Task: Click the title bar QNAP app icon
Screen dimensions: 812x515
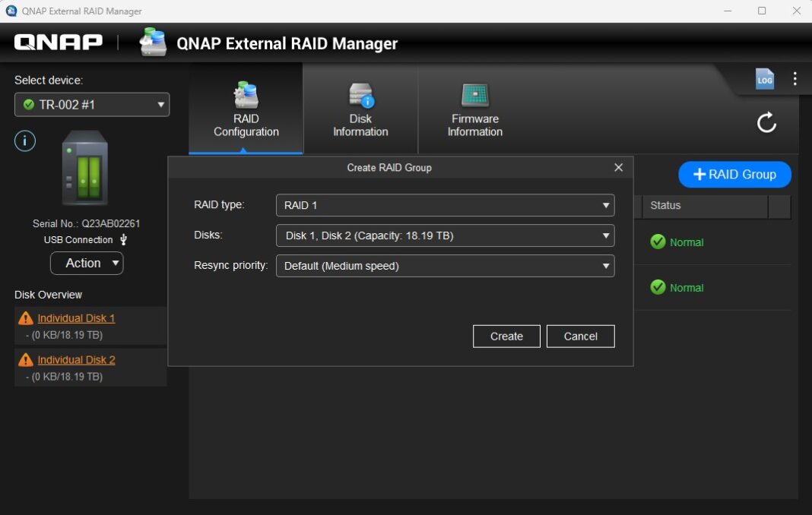Action: pos(11,11)
